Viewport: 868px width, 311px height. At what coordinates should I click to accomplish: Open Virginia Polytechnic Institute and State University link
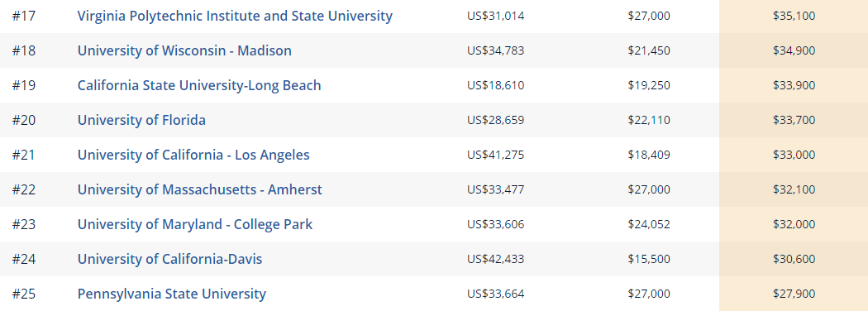click(x=235, y=16)
